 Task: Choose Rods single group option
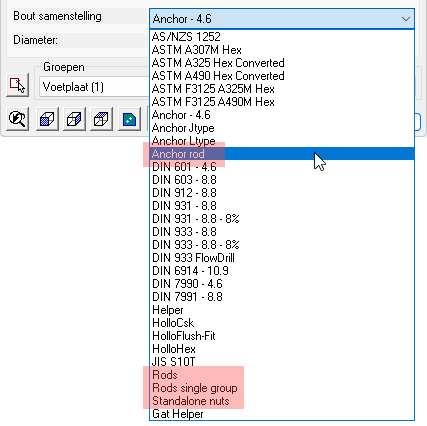point(282,388)
